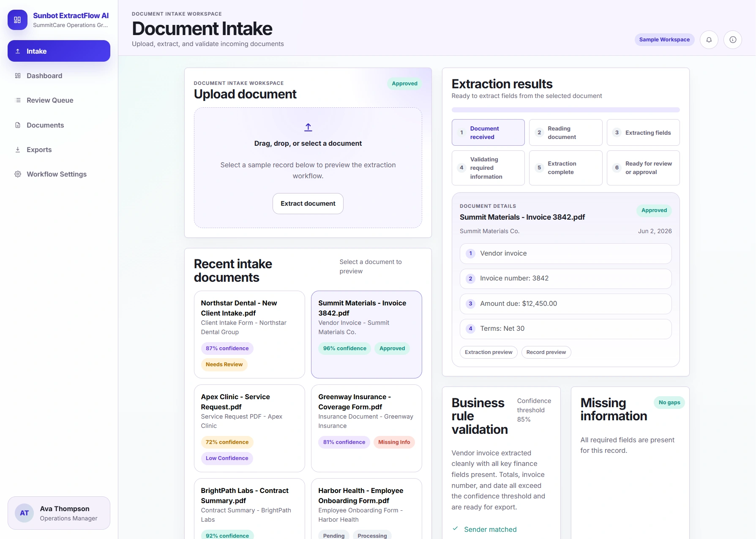Open Workflow Settings
This screenshot has height=539, width=756.
pyautogui.click(x=59, y=174)
